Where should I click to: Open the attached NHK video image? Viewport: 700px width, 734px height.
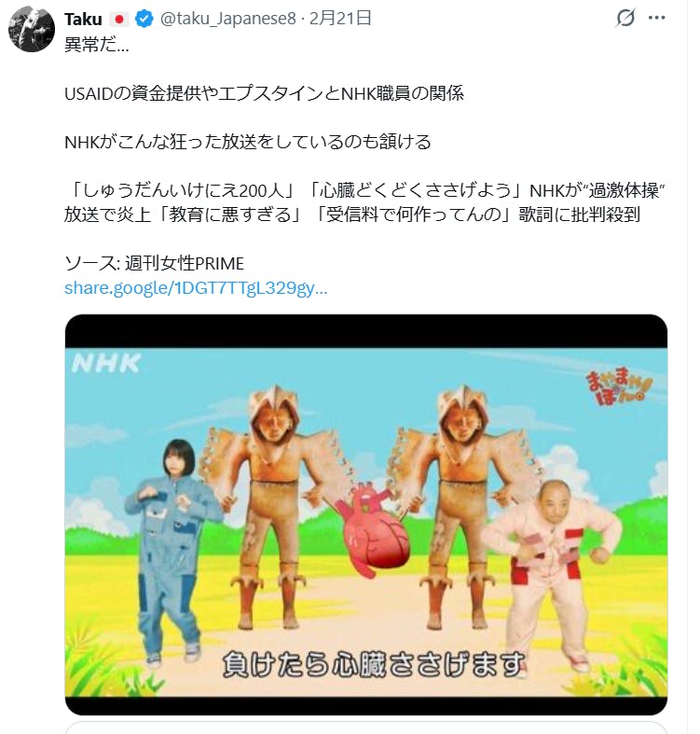click(366, 515)
